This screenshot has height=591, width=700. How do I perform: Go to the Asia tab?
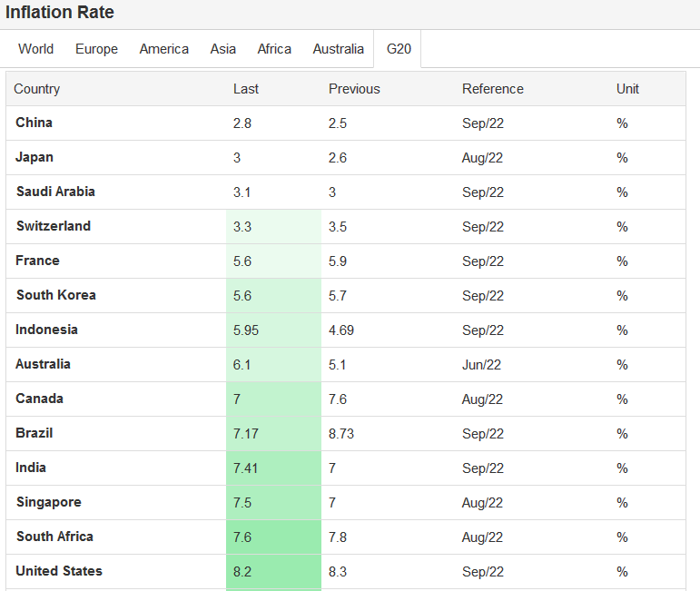[222, 49]
